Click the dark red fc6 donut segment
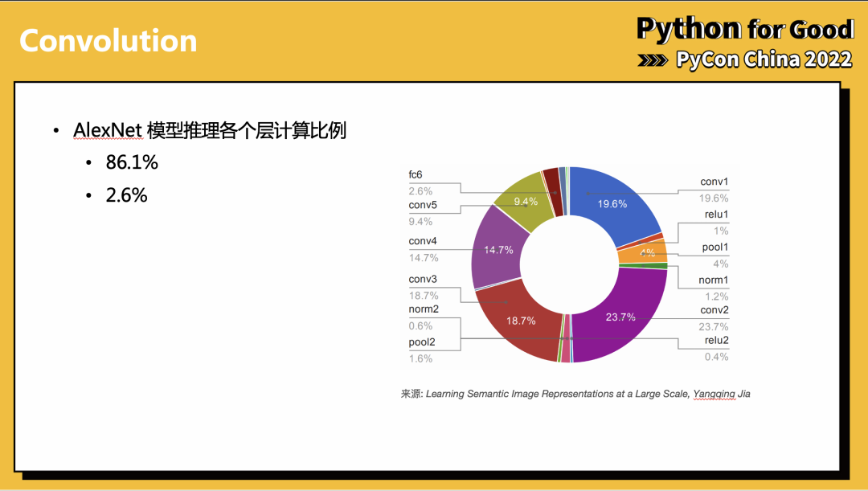Viewport: 868px width, 491px height. (554, 191)
